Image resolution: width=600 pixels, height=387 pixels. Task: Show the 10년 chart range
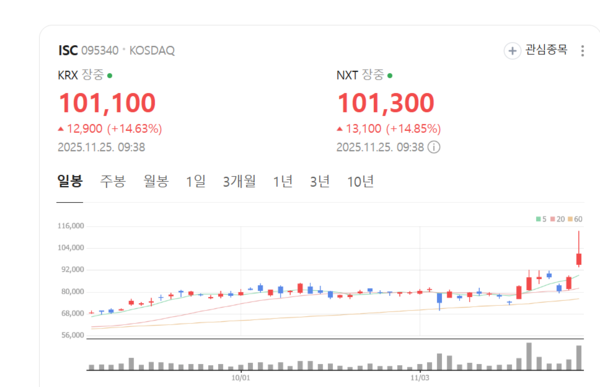360,181
